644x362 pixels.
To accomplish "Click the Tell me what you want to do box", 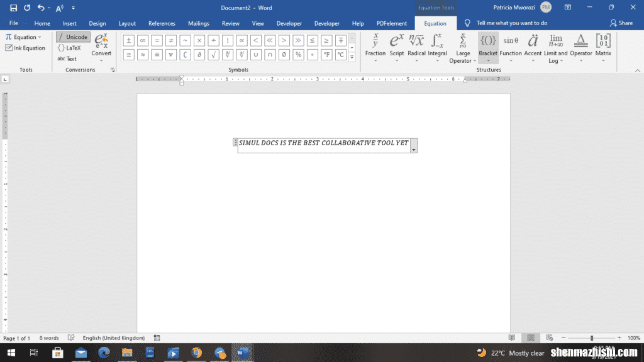I will [x=511, y=23].
